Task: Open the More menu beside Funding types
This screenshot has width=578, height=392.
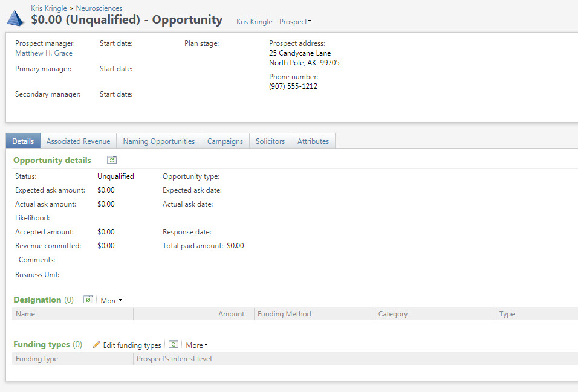Action: point(196,345)
